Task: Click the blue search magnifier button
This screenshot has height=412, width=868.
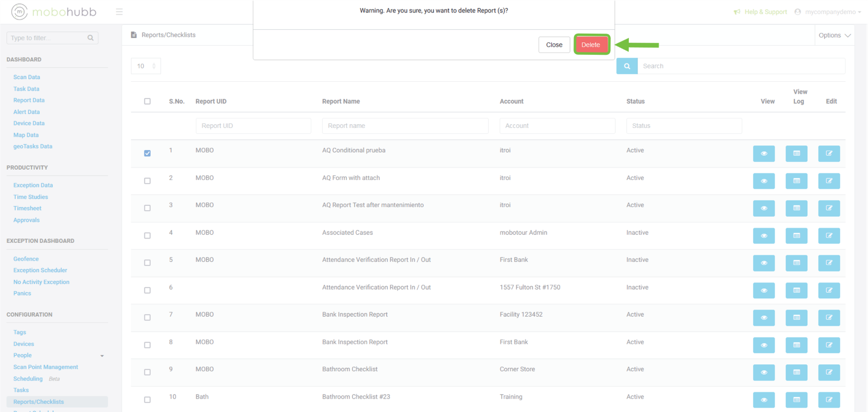Action: click(x=627, y=66)
